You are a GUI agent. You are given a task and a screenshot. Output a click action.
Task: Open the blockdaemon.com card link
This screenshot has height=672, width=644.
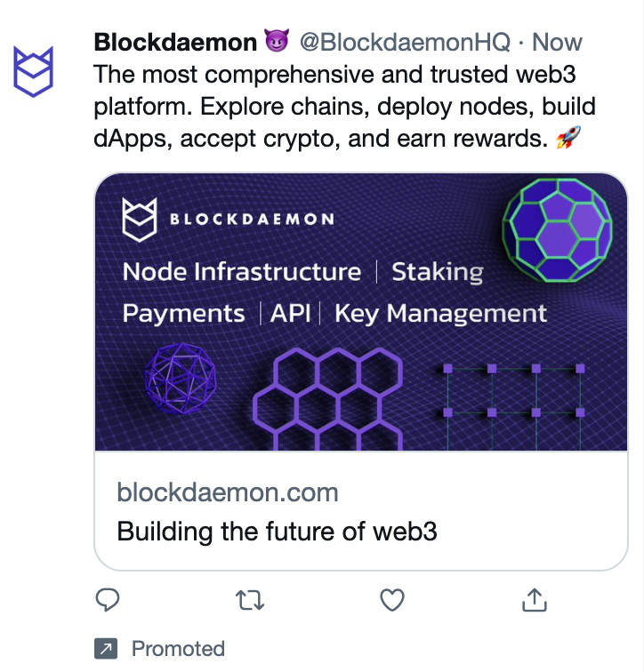pyautogui.click(x=228, y=492)
